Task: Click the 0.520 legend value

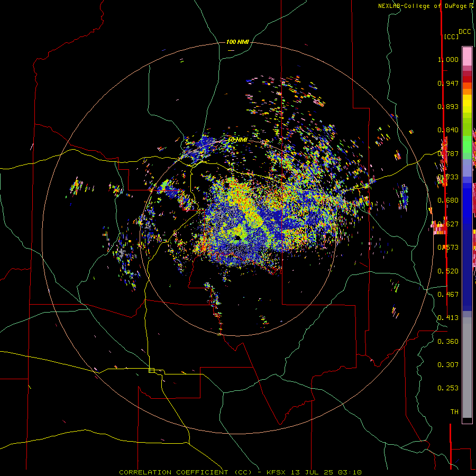Action: click(x=448, y=271)
